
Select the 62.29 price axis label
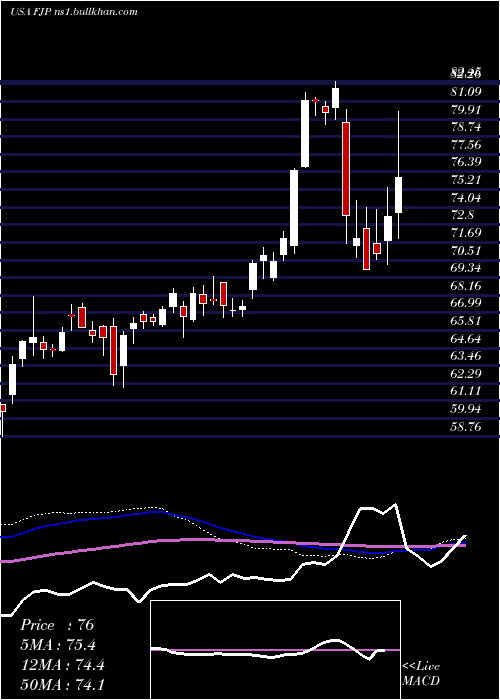tap(466, 374)
